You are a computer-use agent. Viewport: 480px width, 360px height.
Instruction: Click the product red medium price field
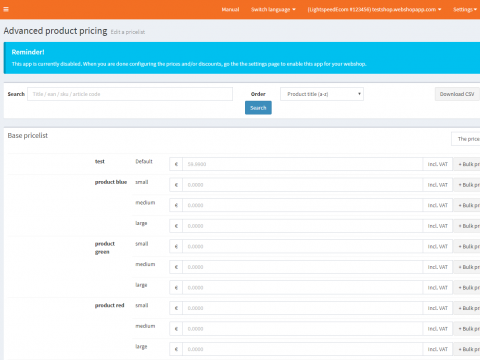302,329
